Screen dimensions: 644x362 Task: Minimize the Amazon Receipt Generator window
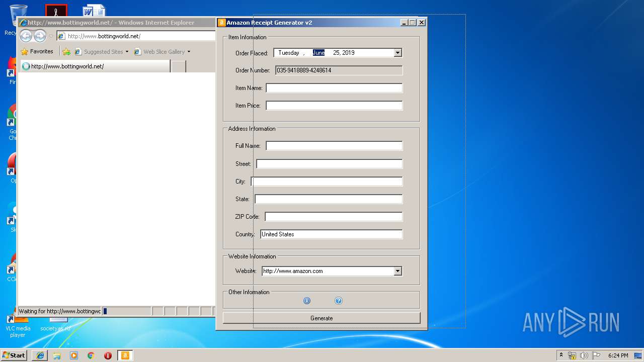click(x=404, y=23)
